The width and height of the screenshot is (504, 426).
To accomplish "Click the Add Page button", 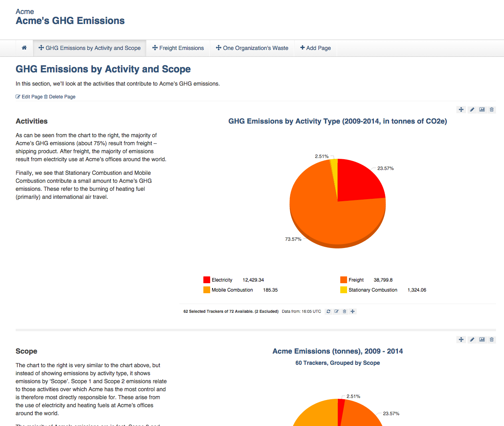I will click(316, 48).
